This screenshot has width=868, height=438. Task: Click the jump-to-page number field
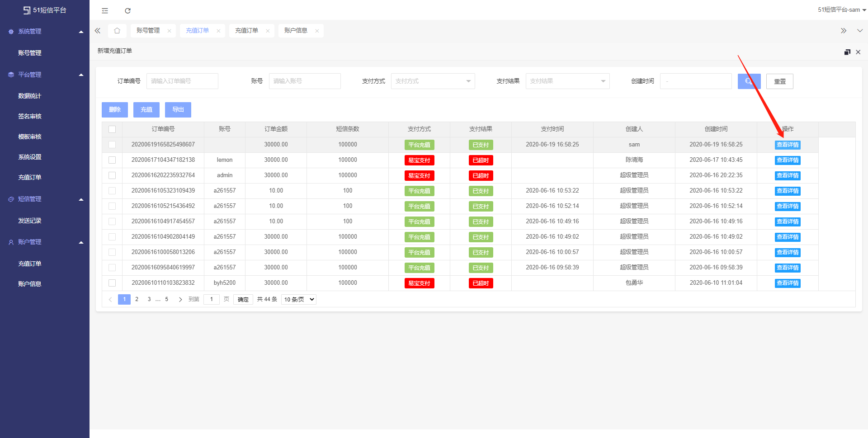[x=211, y=299]
